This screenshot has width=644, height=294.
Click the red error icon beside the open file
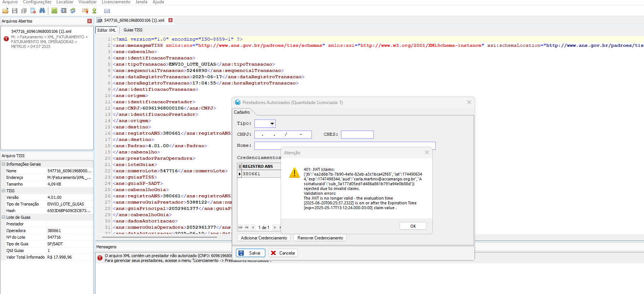pyautogui.click(x=6, y=39)
